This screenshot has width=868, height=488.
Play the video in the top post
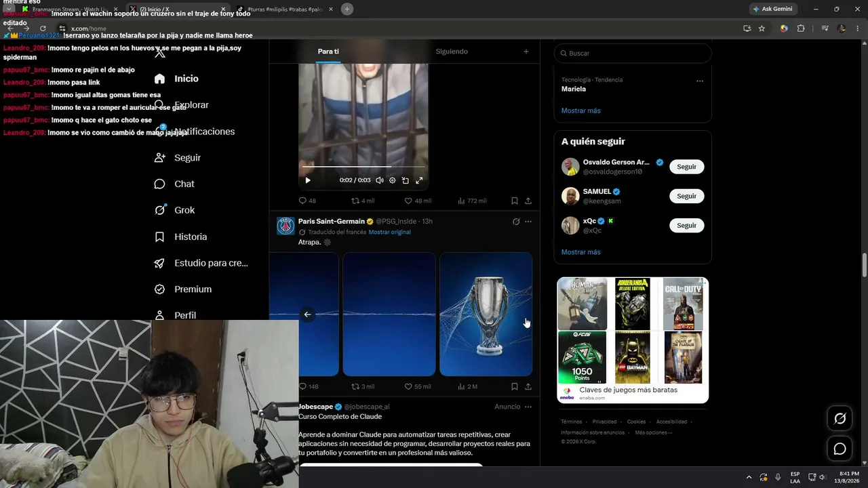308,180
